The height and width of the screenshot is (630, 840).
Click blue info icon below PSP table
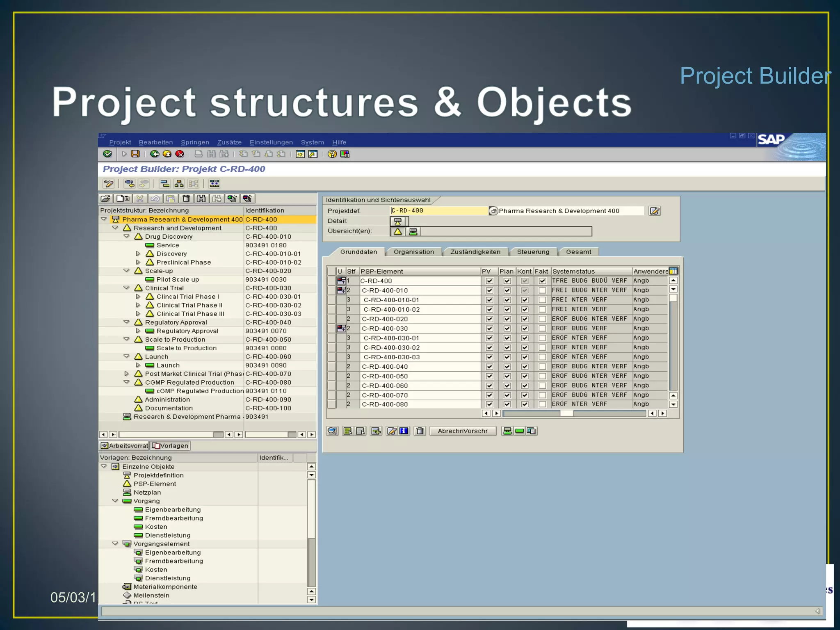[404, 431]
